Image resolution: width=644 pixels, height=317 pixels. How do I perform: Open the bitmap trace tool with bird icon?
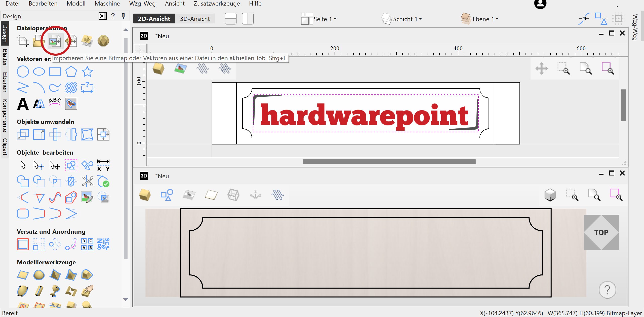71,104
